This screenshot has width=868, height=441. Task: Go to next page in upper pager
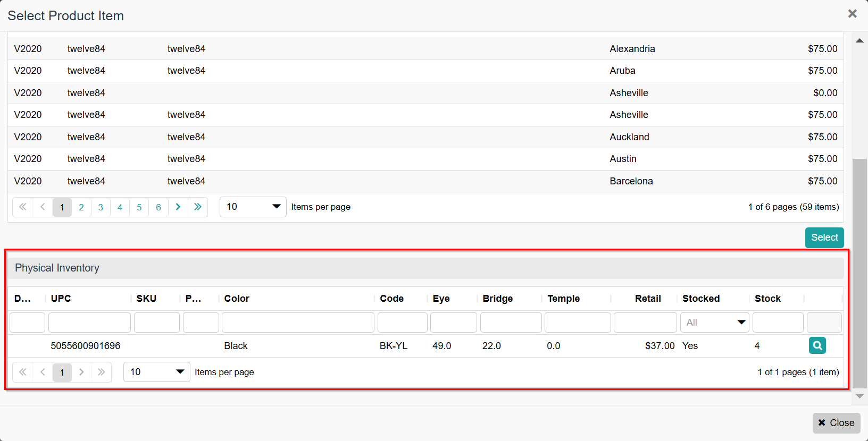click(x=178, y=207)
